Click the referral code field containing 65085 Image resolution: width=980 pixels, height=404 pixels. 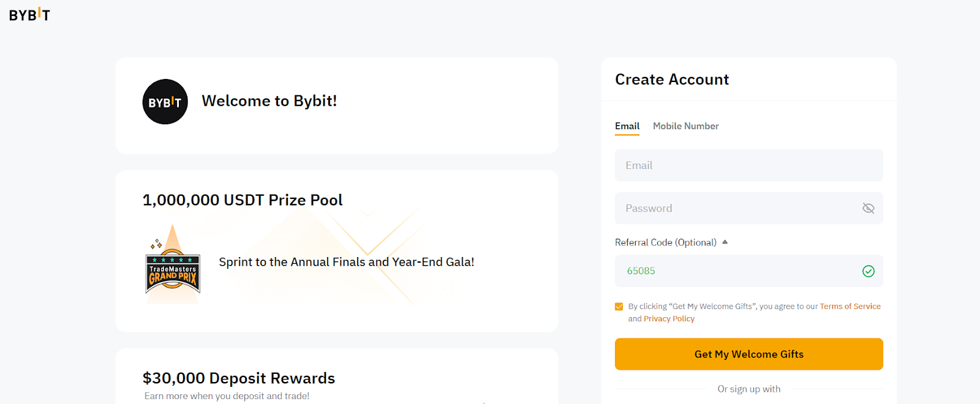coord(735,271)
